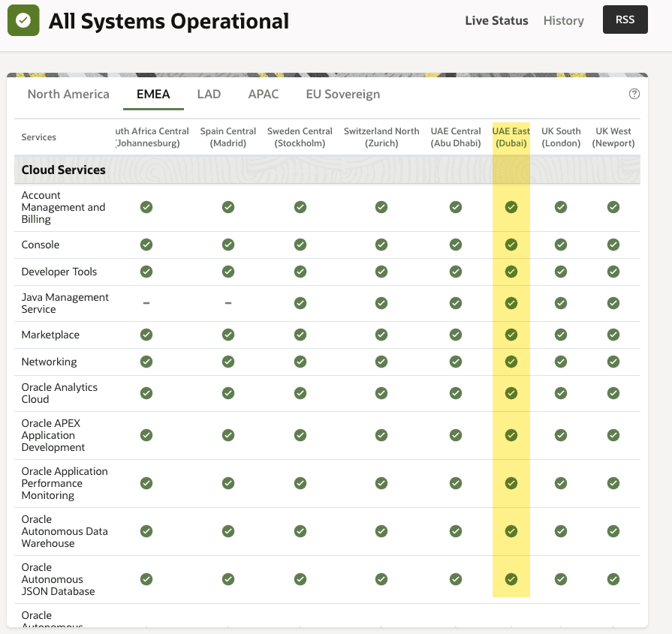The width and height of the screenshot is (672, 634).
Task: Click the RSS button
Action: tap(625, 20)
